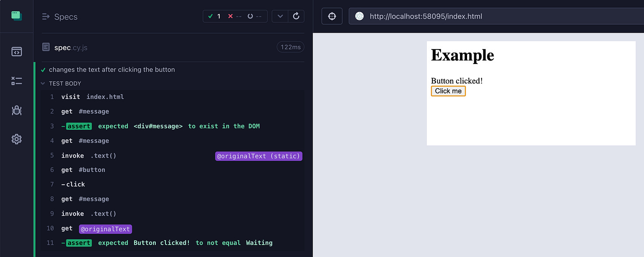644x257 pixels.
Task: Rerun all tests with the reload button
Action: click(296, 16)
